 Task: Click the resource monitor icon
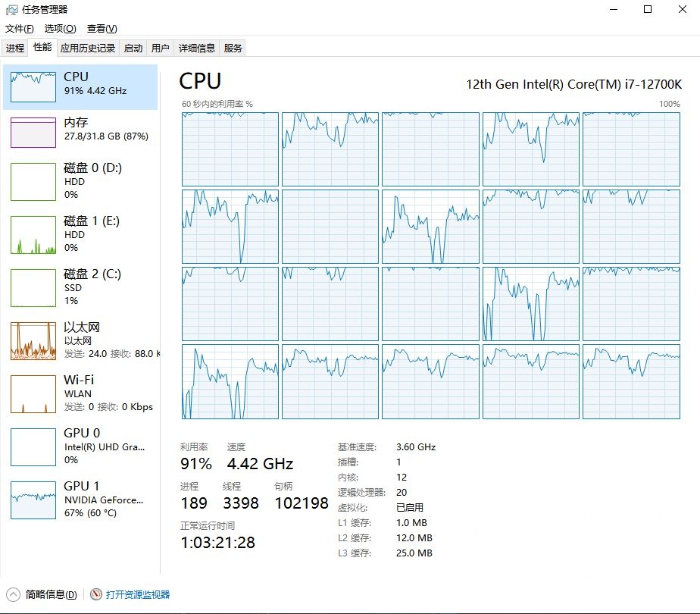point(95,594)
